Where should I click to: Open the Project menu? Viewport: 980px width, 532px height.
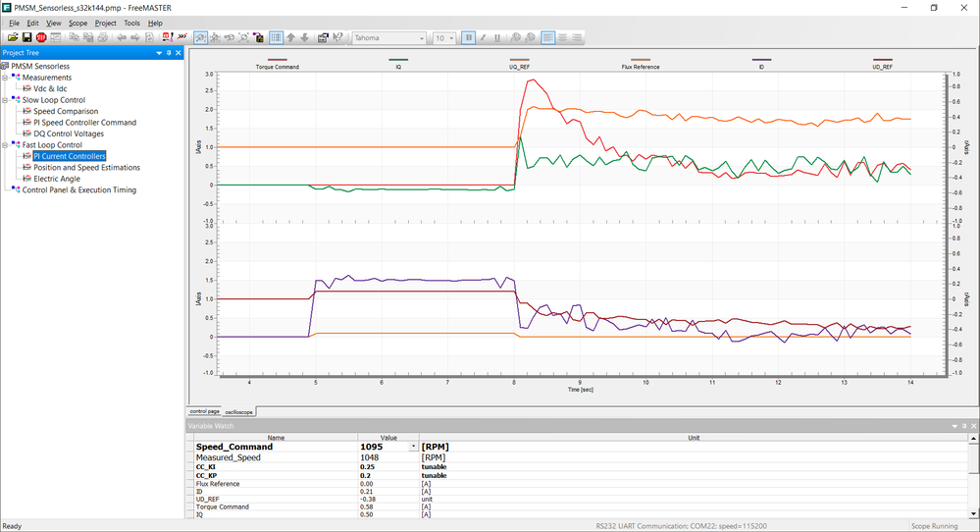click(106, 24)
